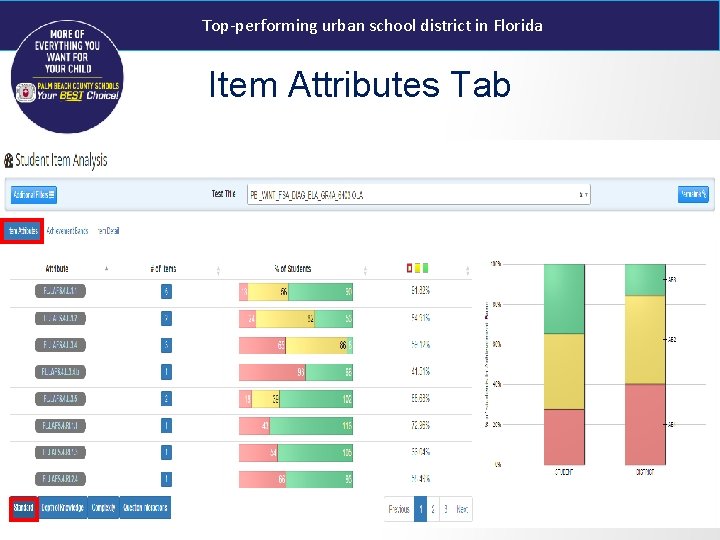Select the Item Attributes tab
Screen dimensions: 720x540
(22, 231)
